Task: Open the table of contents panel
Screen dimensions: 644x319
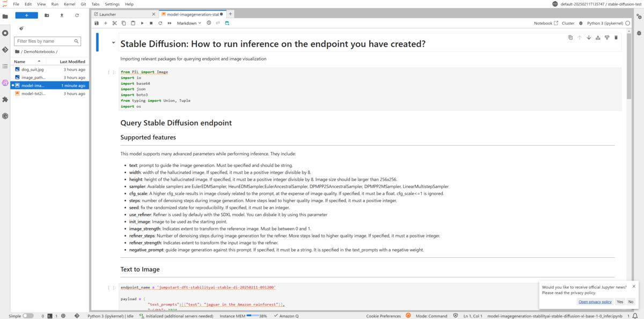Action: click(5, 66)
